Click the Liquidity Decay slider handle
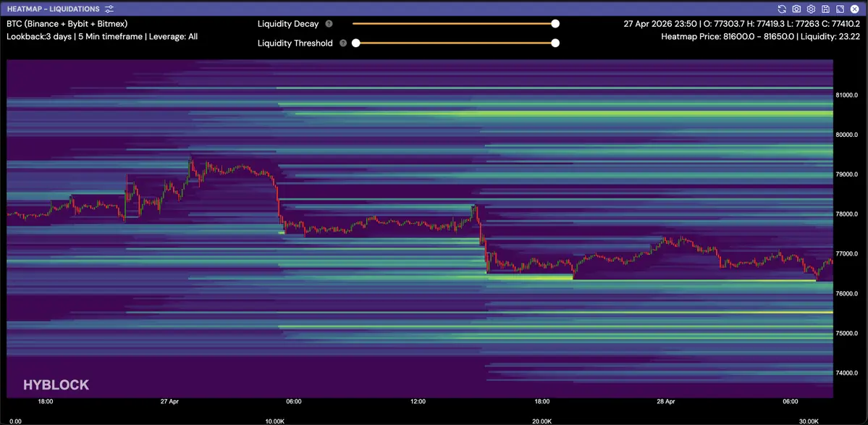 (555, 24)
